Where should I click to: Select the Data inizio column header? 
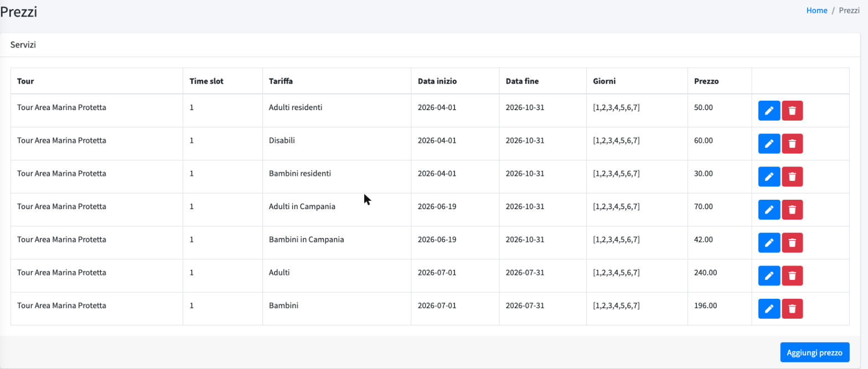coord(437,81)
